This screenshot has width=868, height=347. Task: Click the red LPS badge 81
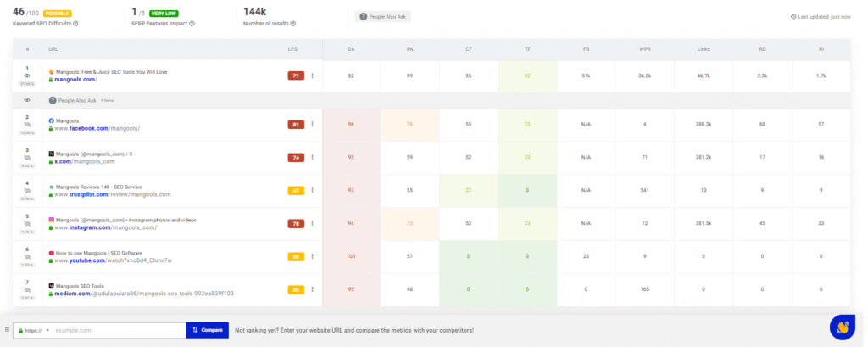[x=296, y=124]
